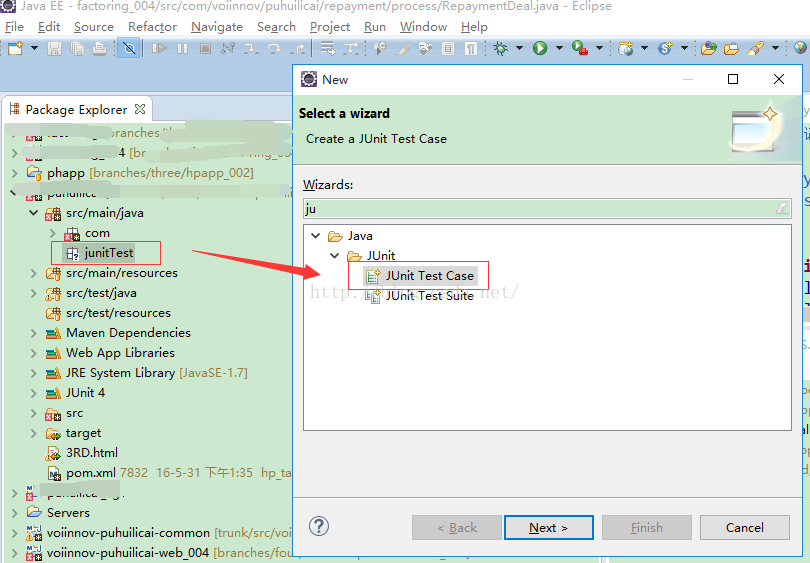810x563 pixels.
Task: Open the Project menu
Action: click(x=330, y=27)
